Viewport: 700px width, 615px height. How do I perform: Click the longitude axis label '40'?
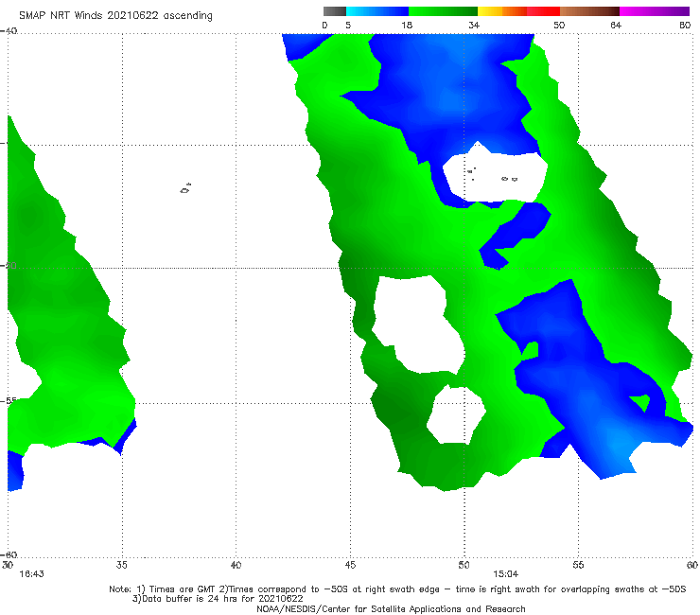click(236, 565)
